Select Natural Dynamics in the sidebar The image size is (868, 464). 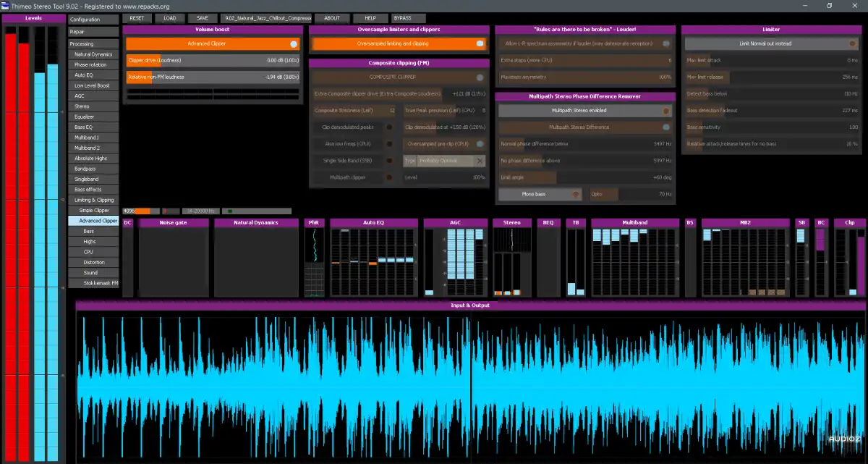[93, 54]
